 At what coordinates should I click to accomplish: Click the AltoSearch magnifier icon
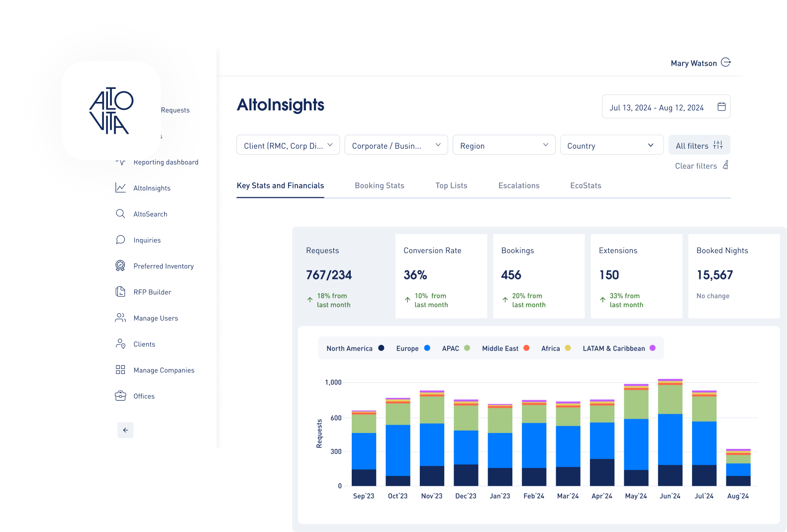120,214
